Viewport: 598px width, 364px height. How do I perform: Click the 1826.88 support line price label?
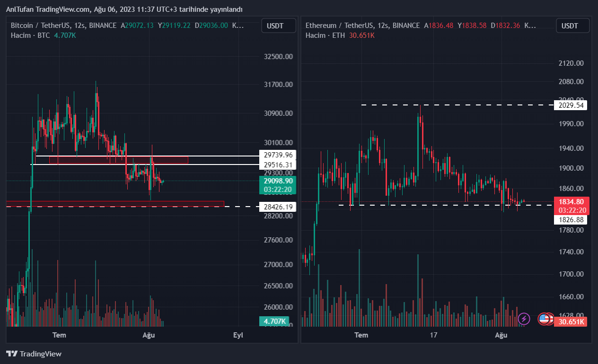570,219
